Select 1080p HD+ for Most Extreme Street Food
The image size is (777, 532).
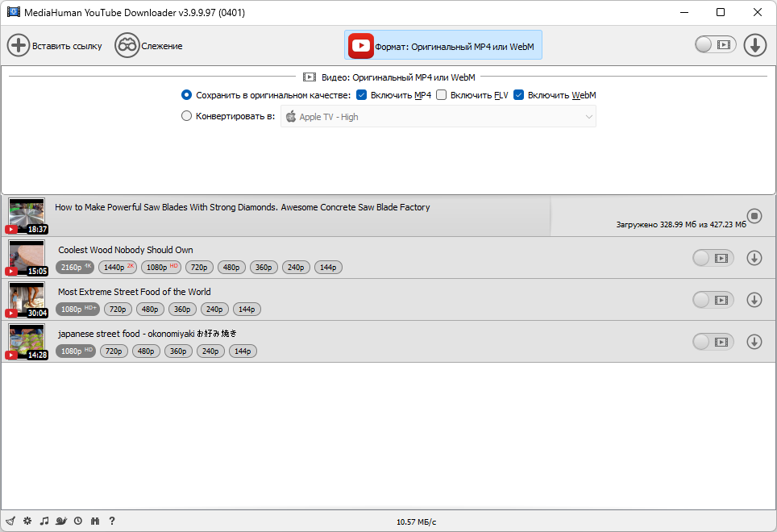(78, 309)
